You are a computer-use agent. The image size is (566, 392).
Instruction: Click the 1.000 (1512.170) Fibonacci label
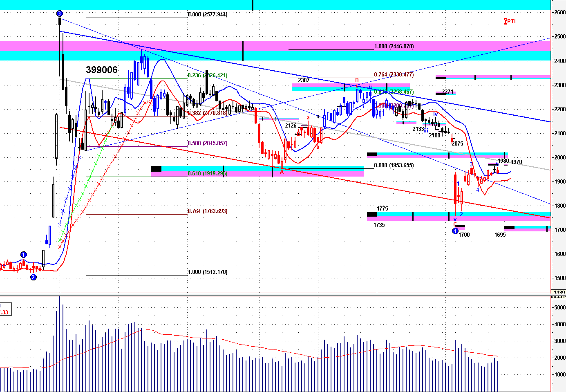click(x=208, y=272)
